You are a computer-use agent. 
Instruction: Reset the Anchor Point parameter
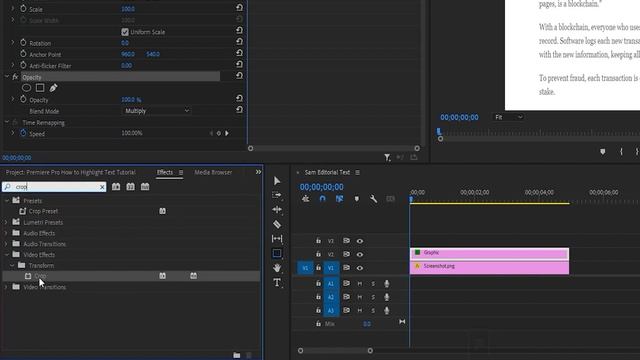(239, 53)
